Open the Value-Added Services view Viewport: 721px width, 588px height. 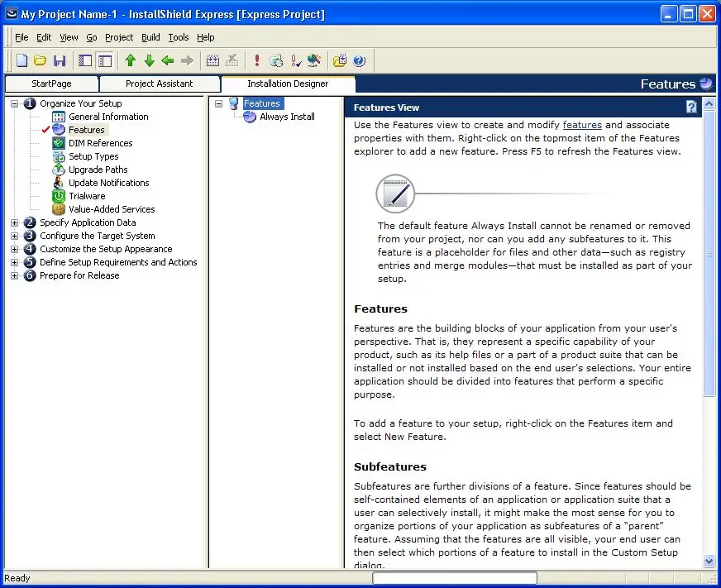pos(112,209)
